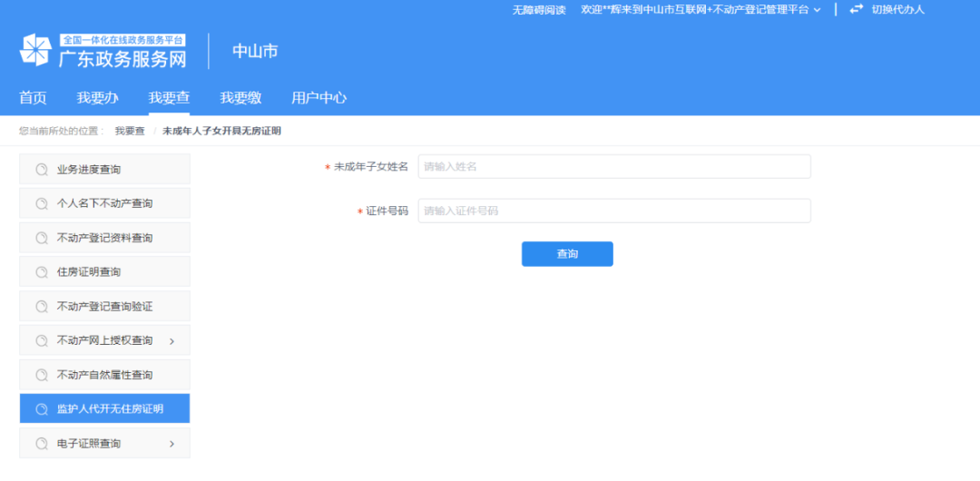
Task: Click the magnifier icon next to 不动产自然属性查询
Action: click(x=42, y=376)
